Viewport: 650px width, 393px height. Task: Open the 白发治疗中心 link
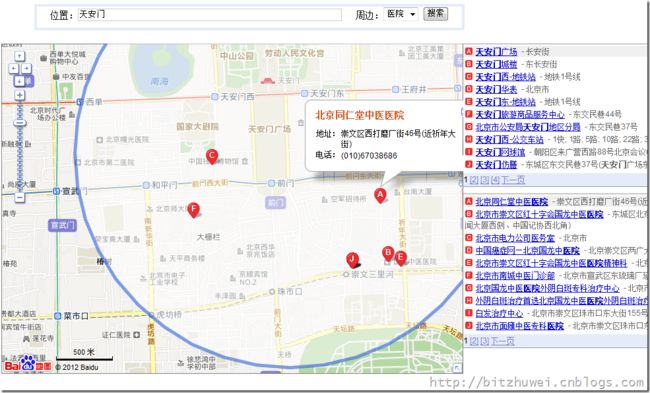(x=499, y=313)
